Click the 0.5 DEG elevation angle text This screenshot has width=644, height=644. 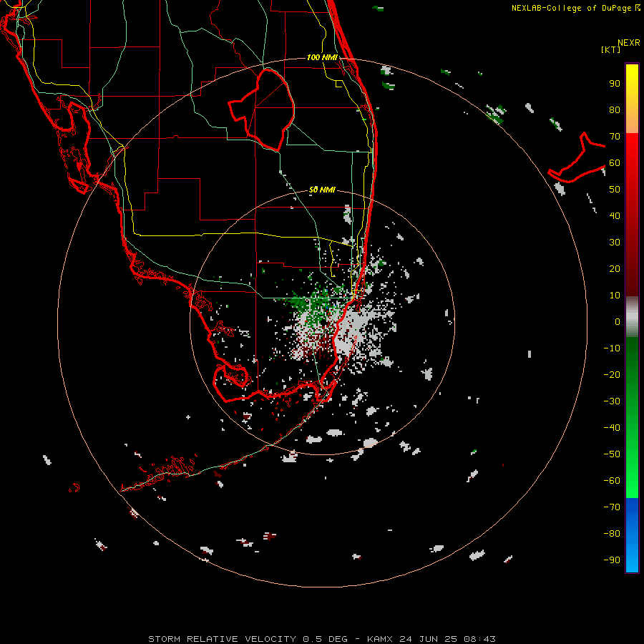[325, 639]
